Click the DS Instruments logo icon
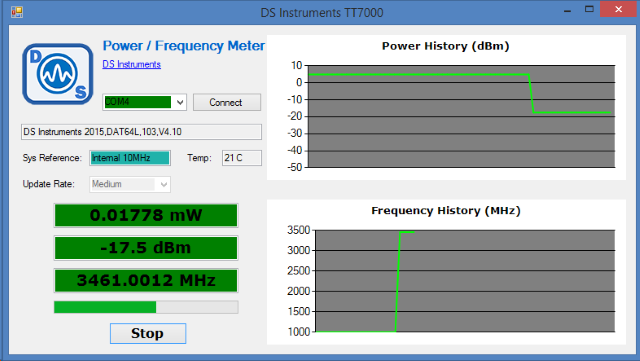This screenshot has width=640, height=361. click(x=58, y=74)
